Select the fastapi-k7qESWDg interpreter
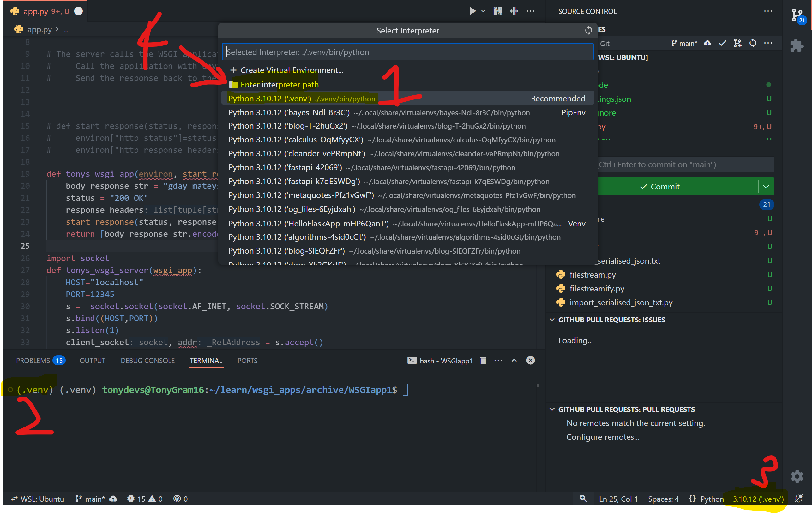This screenshot has height=514, width=812. click(407, 181)
